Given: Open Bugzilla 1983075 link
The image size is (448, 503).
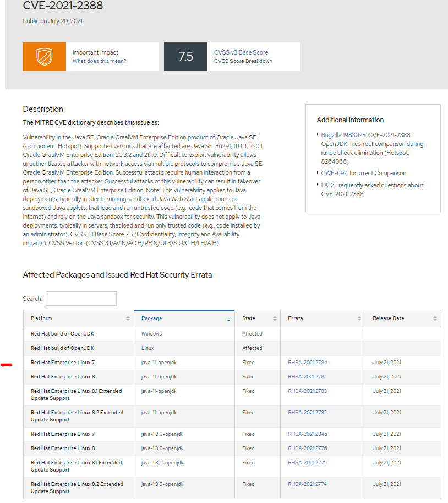Looking at the screenshot, I should (343, 135).
